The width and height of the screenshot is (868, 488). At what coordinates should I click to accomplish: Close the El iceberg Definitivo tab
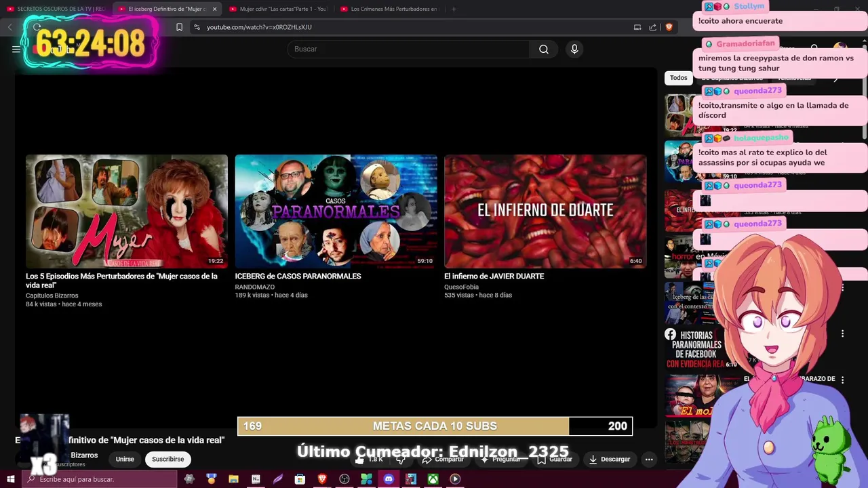point(214,9)
